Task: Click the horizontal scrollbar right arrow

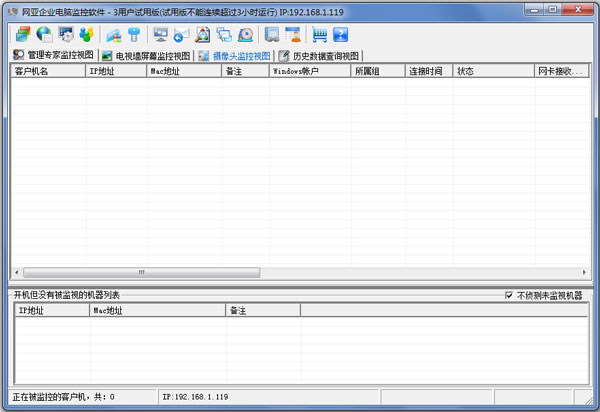Action: 583,273
